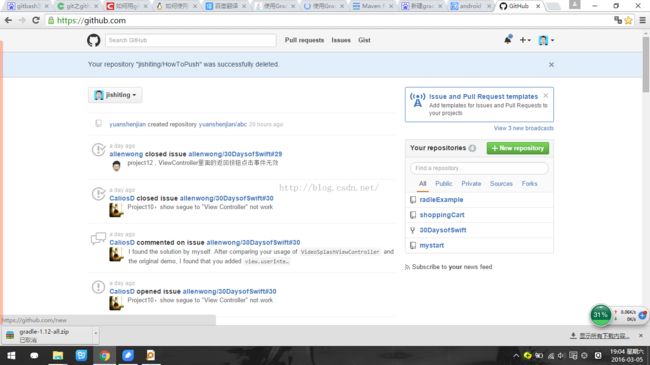
Task: Open the radleExample repository
Action: tap(441, 200)
